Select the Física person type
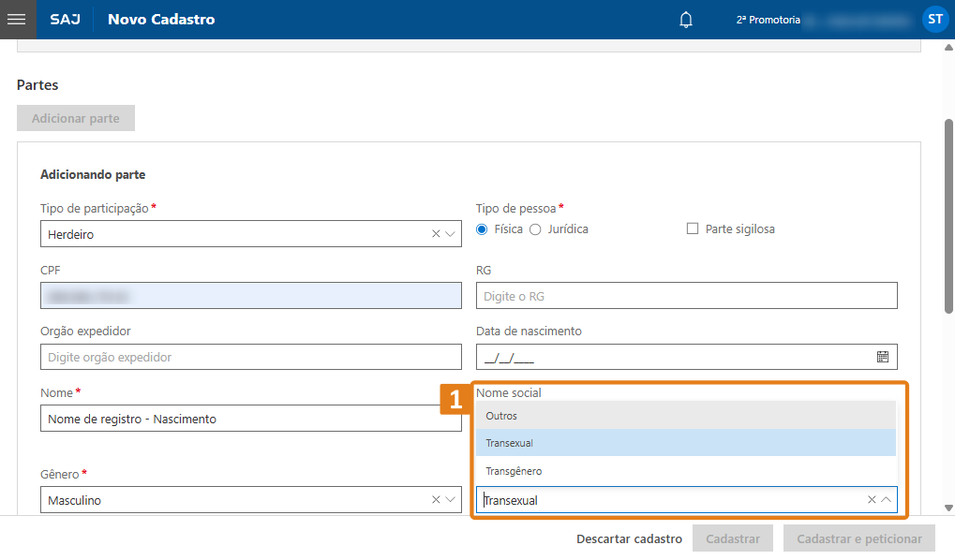The width and height of the screenshot is (955, 560). 483,229
